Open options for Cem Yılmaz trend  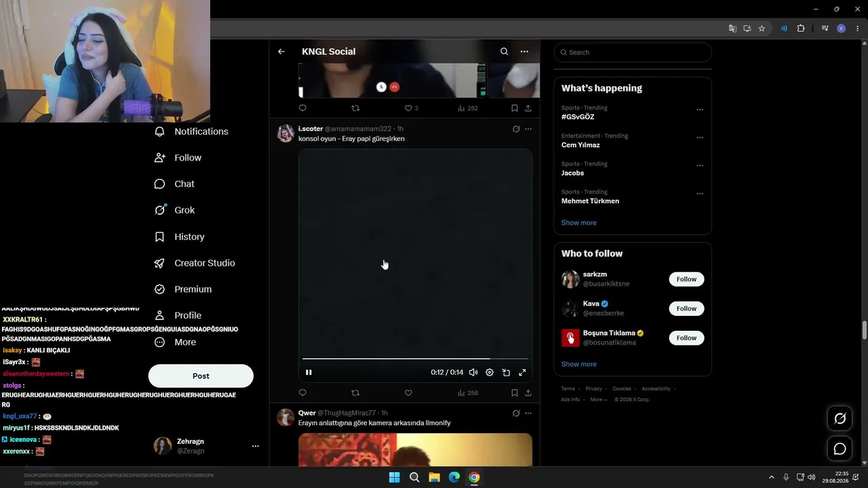700,138
